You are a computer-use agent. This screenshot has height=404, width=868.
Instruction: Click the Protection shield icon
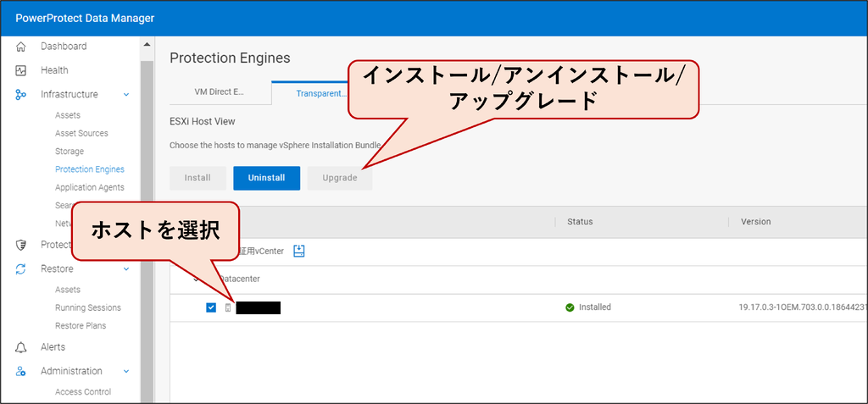point(20,245)
